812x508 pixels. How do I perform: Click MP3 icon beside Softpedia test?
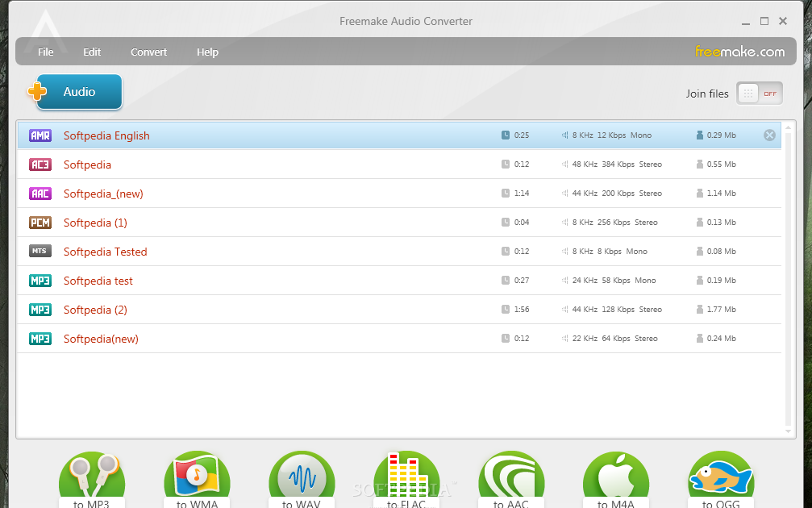point(40,281)
